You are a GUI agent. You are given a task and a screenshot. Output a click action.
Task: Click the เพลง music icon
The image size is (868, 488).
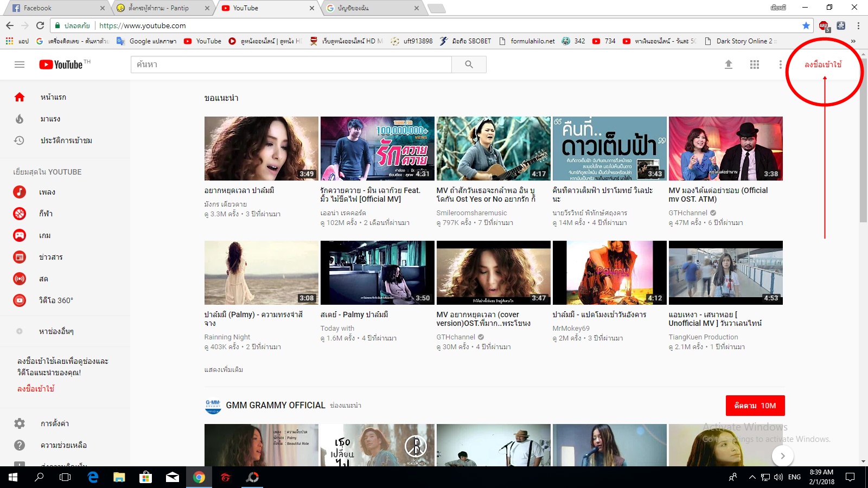[x=20, y=192]
